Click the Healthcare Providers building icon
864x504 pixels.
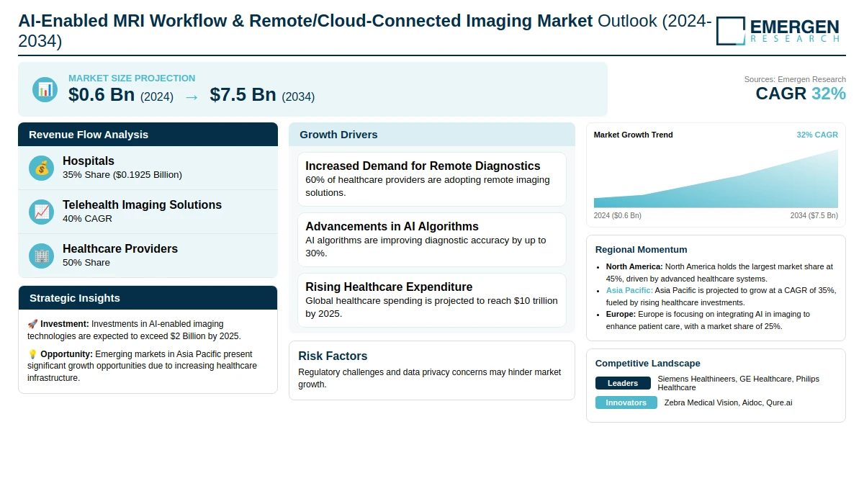pyautogui.click(x=42, y=256)
